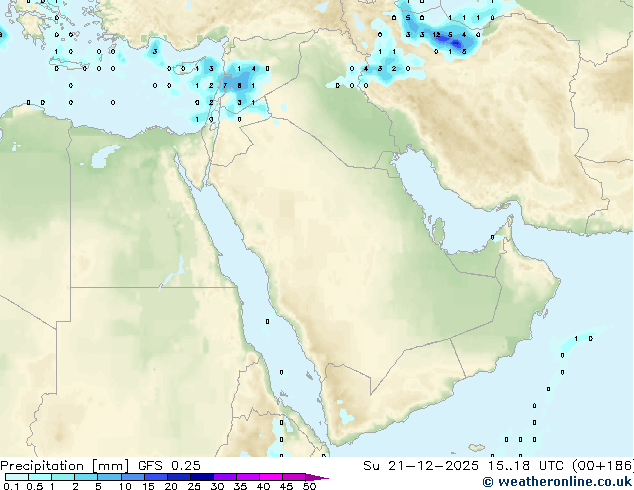Click the 0.1–0.5 mm palest cyan legend swatch
Image resolution: width=634 pixels, height=490 pixels.
[x=17, y=477]
